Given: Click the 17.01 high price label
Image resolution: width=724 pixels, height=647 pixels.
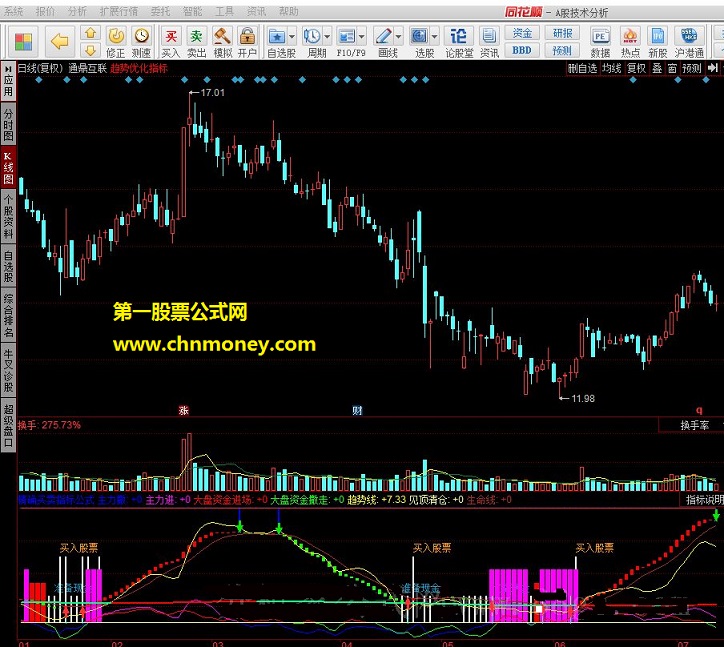Looking at the screenshot, I should coord(212,92).
